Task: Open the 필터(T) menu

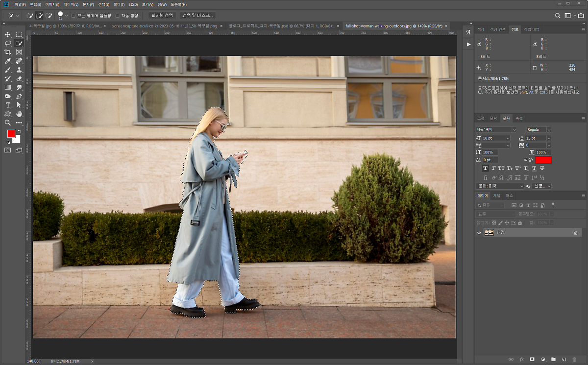Action: 119,4
